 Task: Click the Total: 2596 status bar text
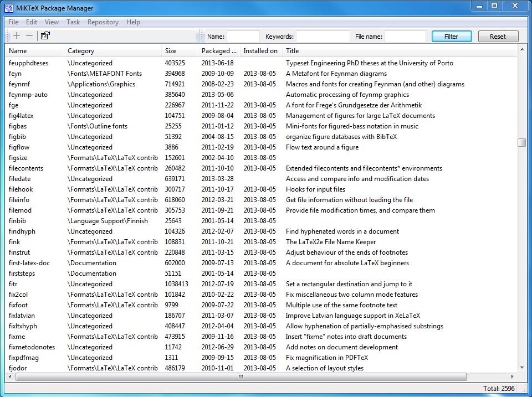pyautogui.click(x=499, y=389)
